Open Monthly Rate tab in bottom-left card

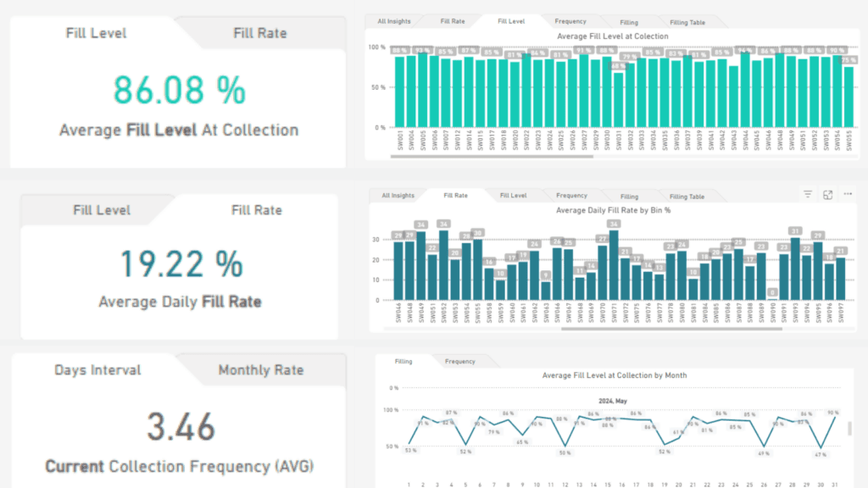(260, 370)
